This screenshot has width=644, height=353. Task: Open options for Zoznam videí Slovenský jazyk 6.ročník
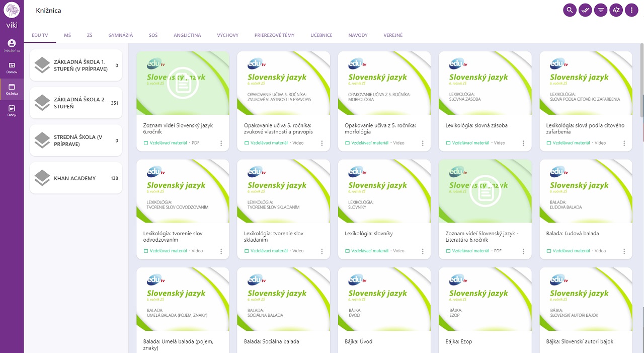click(221, 143)
